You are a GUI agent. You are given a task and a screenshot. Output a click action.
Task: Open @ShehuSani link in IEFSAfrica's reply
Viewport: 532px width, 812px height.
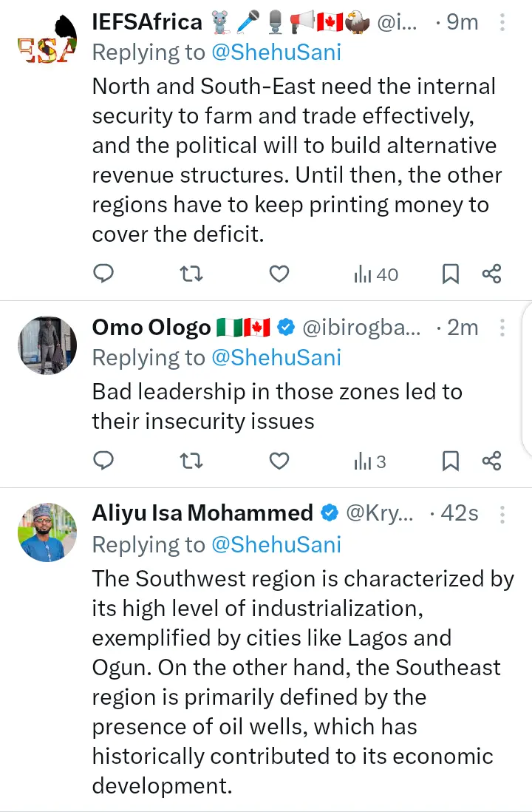click(276, 53)
